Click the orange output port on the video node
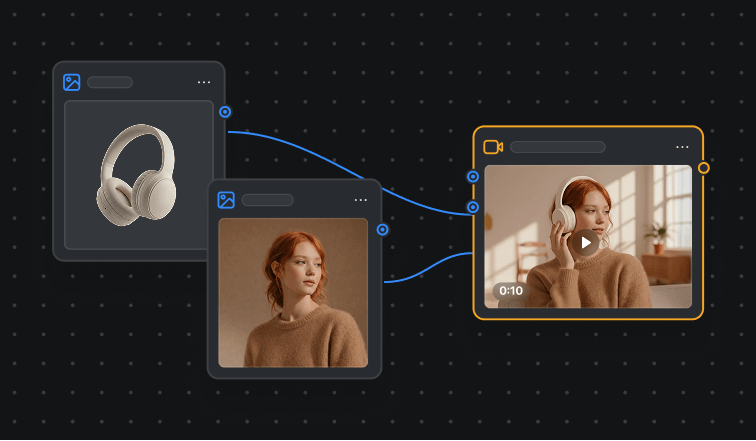The height and width of the screenshot is (441, 756). [704, 167]
